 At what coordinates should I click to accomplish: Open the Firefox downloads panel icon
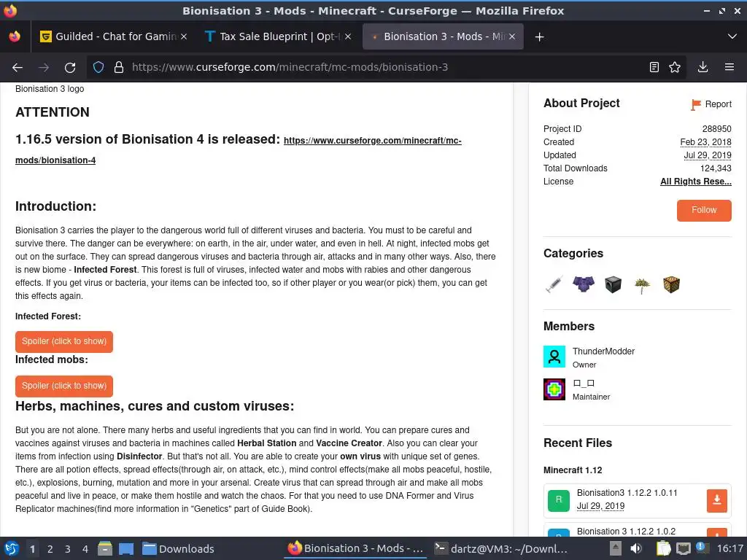coord(703,67)
